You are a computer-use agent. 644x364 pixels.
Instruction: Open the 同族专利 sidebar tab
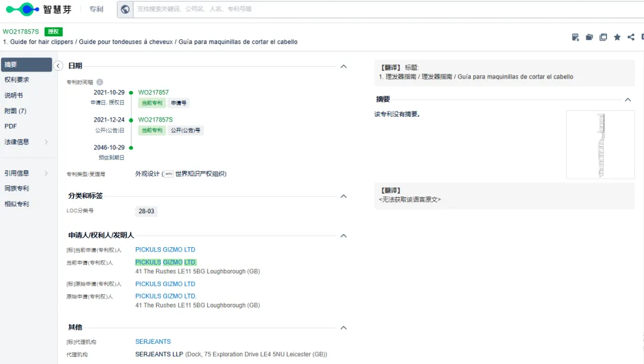pyautogui.click(x=17, y=188)
